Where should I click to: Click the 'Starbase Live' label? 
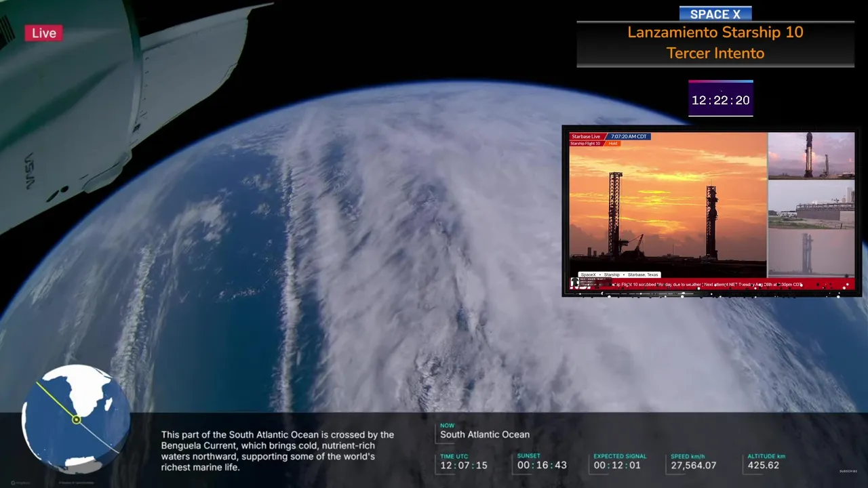(x=586, y=136)
